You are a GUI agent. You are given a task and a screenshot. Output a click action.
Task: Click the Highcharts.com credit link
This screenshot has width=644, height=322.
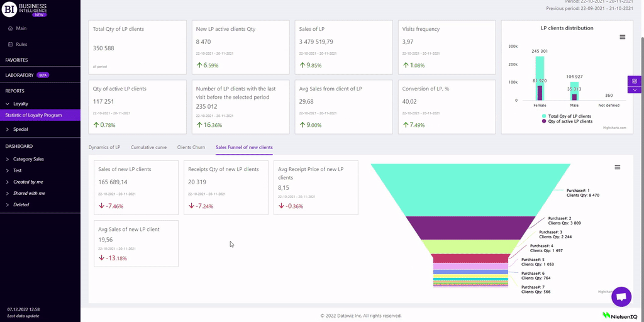click(614, 128)
